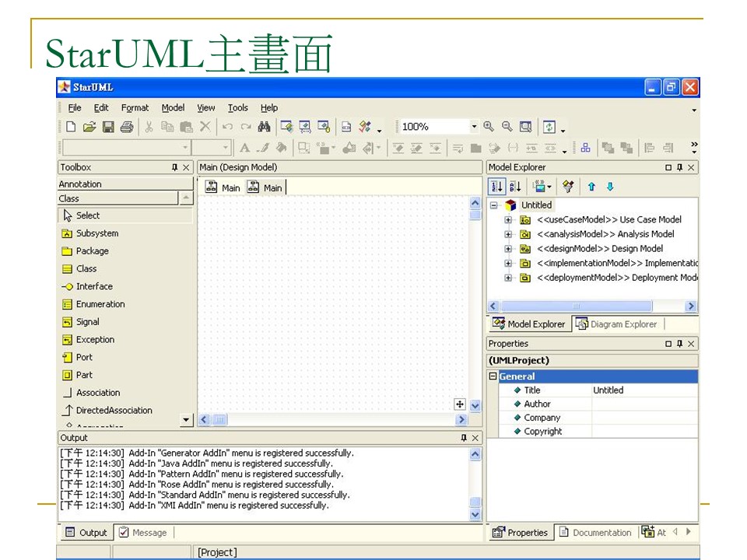Pin the Toolbox panel
Screen dimensions: 747x560
pos(174,167)
